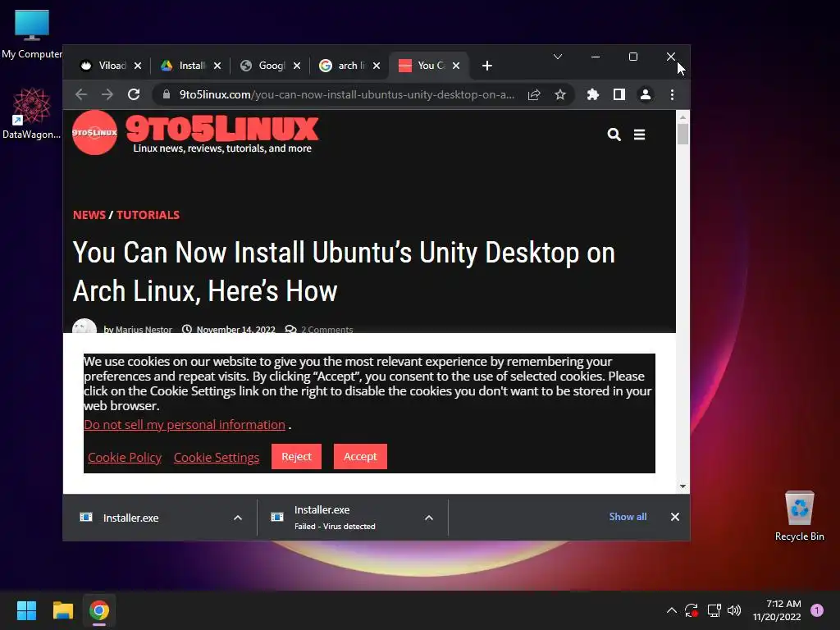The image size is (840, 630).
Task: Click the page vertical scrollbar thumb
Action: (682, 134)
